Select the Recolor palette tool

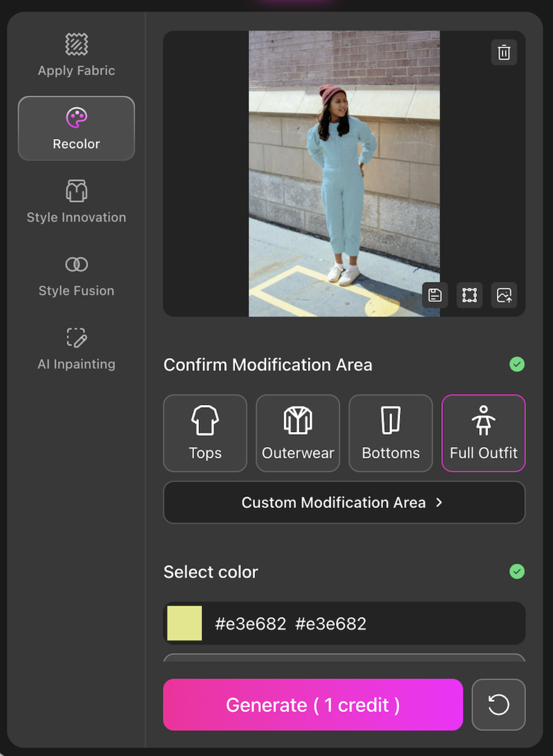click(76, 129)
